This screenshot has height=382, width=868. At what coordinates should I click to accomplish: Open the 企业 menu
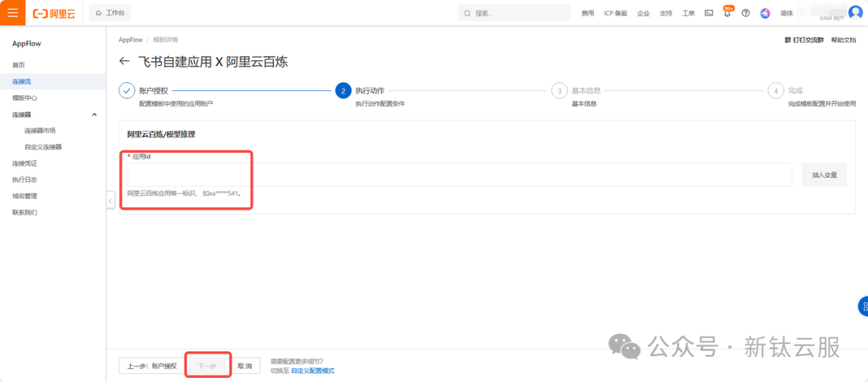643,14
